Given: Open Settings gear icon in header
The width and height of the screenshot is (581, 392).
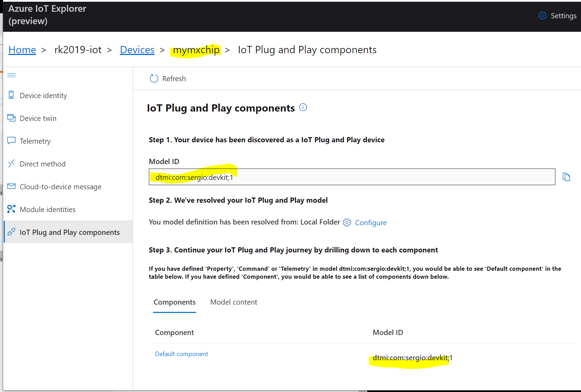Looking at the screenshot, I should click(x=542, y=16).
